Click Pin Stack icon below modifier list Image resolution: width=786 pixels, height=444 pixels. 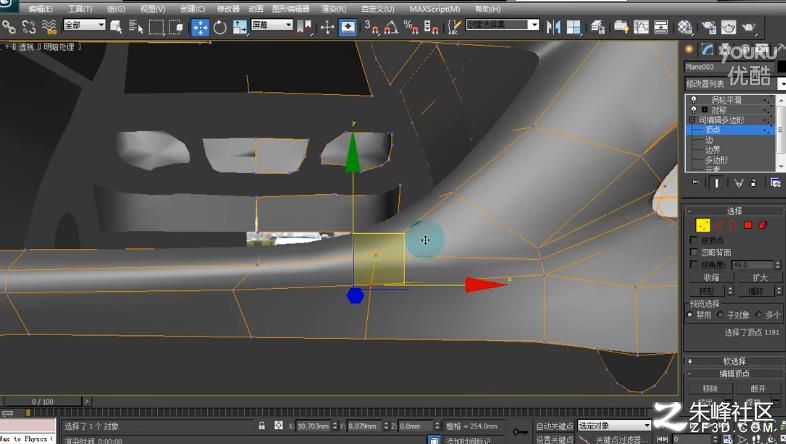click(695, 183)
